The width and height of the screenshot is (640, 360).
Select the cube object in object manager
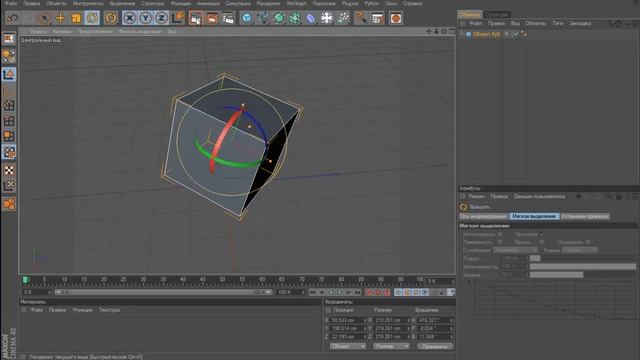487,34
